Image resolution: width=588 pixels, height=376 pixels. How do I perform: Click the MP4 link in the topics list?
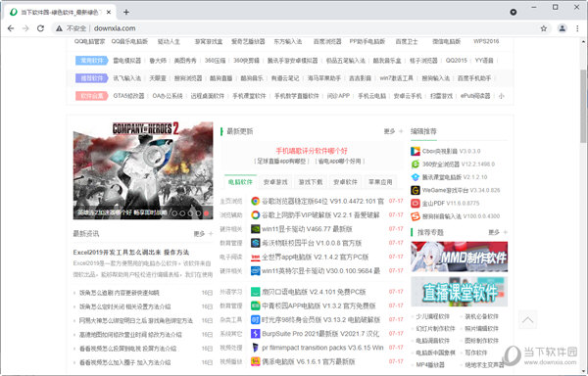430,364
